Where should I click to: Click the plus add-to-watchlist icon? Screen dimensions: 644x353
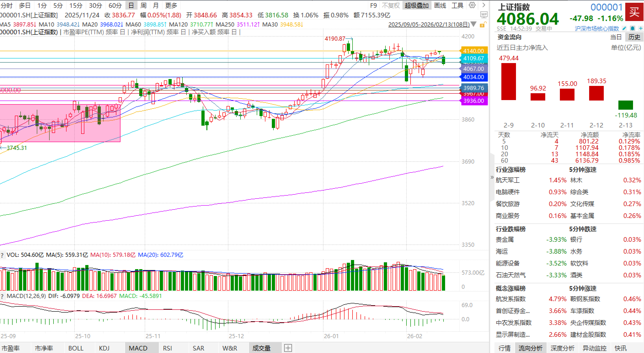tap(641, 29)
